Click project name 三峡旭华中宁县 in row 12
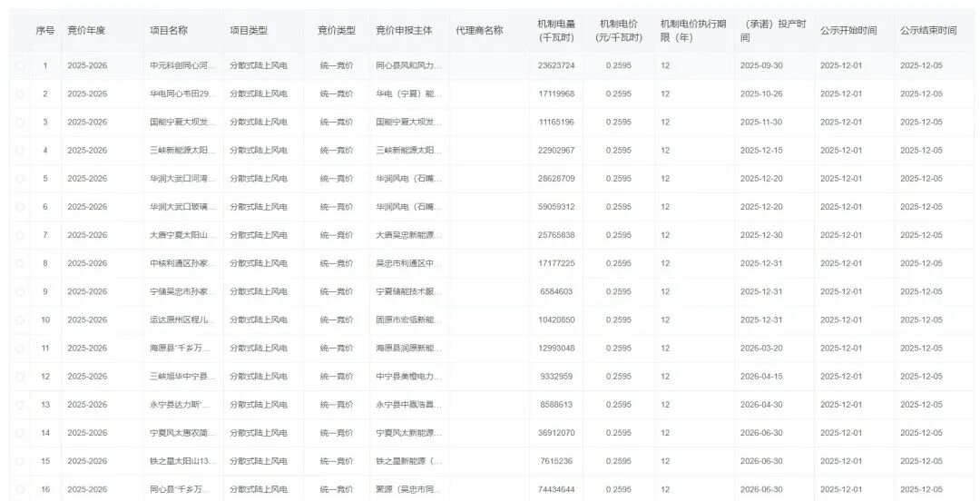This screenshot has height=501, width=980. [184, 377]
